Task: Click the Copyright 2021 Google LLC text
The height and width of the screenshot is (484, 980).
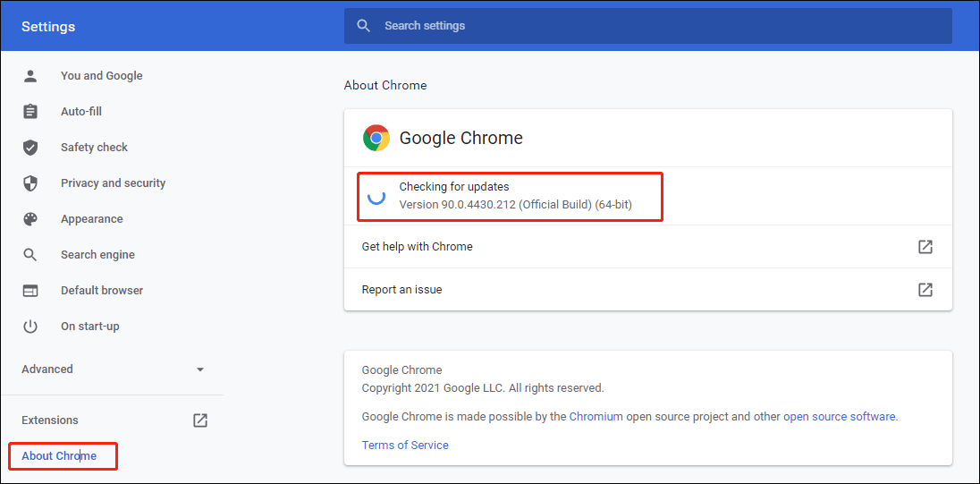Action: 483,387
